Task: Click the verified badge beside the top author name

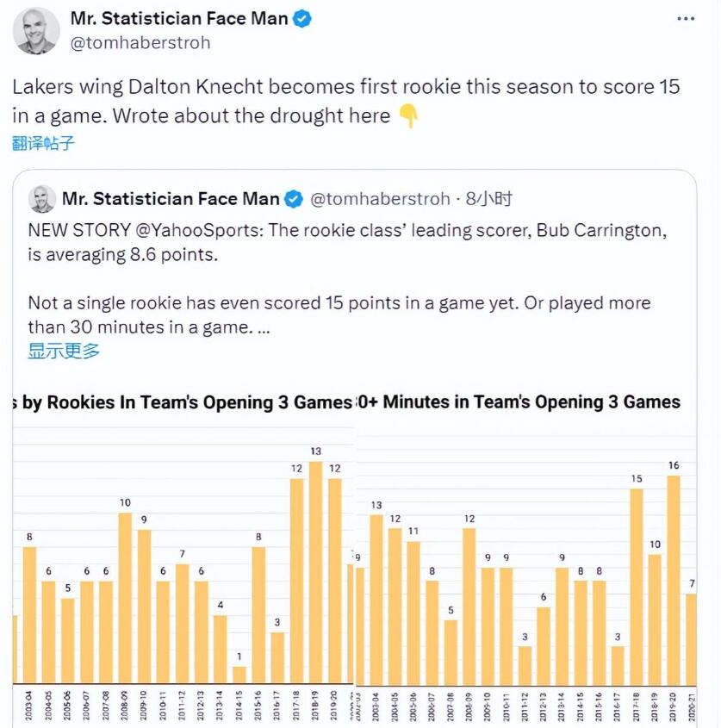Action: 301,19
